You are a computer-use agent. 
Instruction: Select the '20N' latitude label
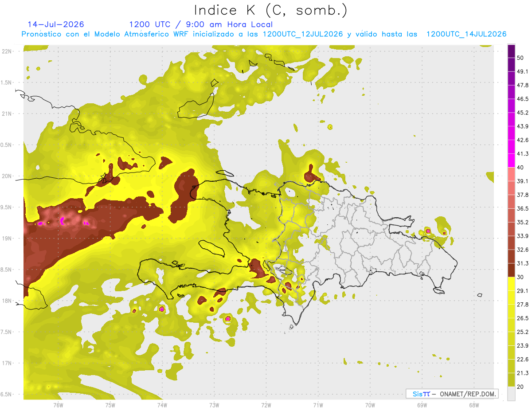tap(7, 176)
